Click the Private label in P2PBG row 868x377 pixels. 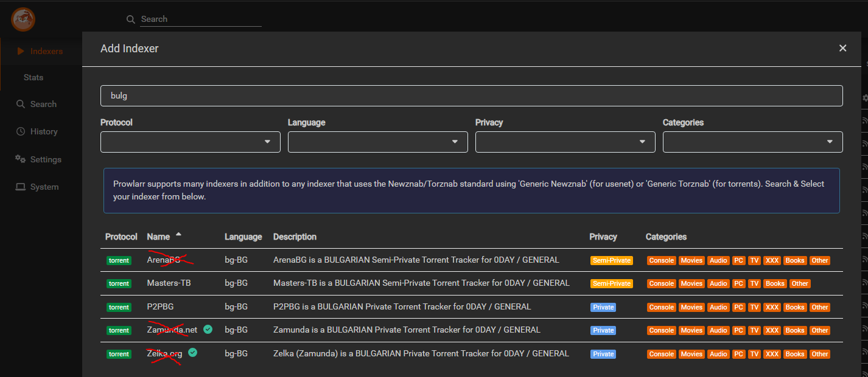click(x=603, y=307)
